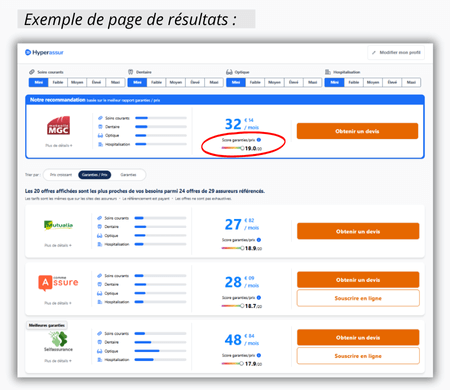Click the Soins courants filter header icon

(32, 72)
